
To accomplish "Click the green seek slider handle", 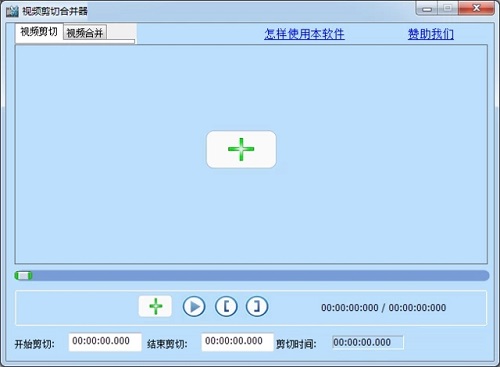I will pos(23,276).
